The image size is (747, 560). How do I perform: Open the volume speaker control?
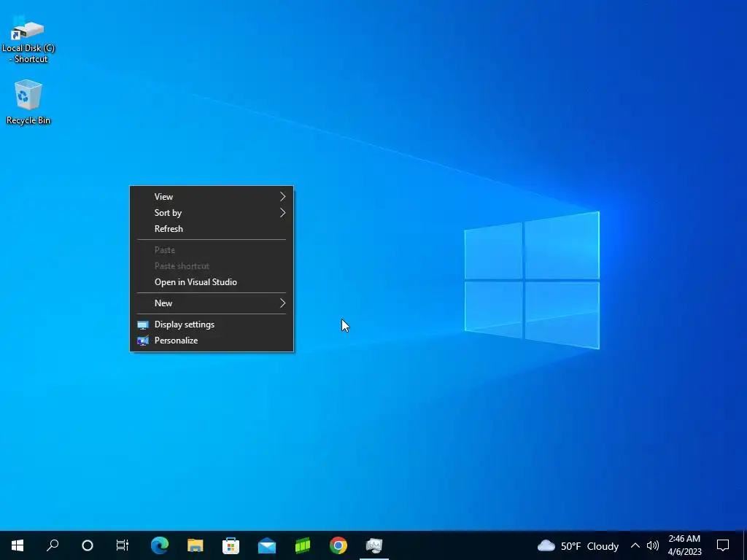tap(653, 545)
